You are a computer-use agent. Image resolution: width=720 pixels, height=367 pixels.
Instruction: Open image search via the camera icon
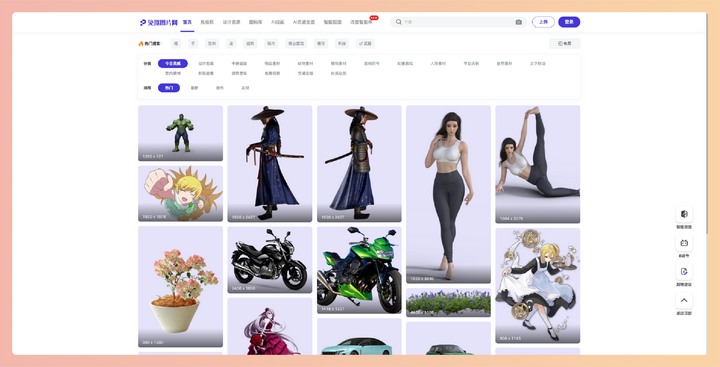(x=518, y=22)
